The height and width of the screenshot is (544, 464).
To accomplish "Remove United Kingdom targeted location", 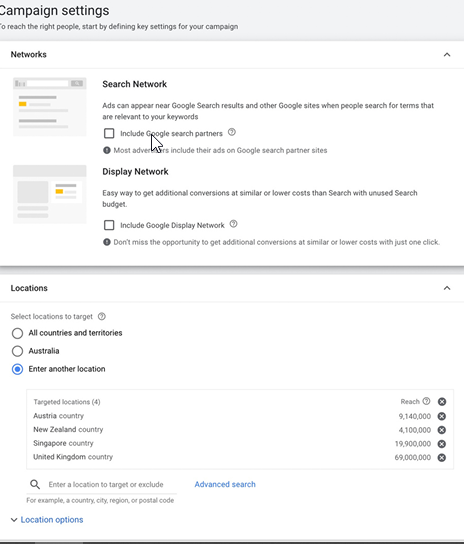I will [x=441, y=458].
